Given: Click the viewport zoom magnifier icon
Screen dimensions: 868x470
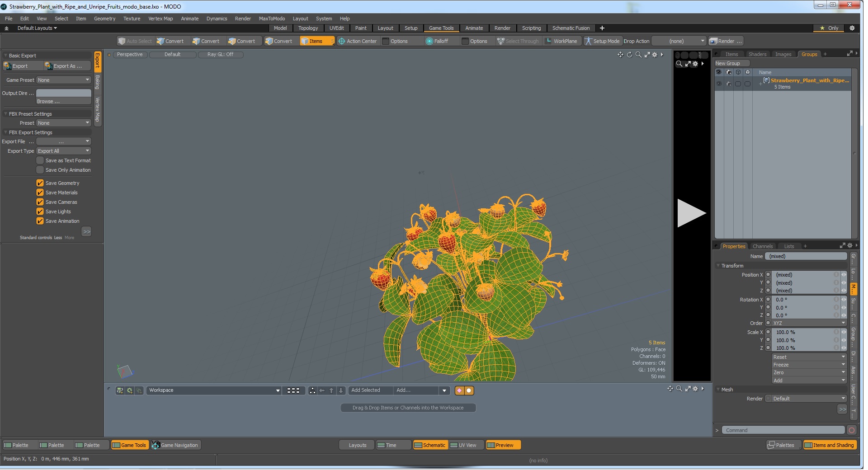Looking at the screenshot, I should pyautogui.click(x=638, y=55).
